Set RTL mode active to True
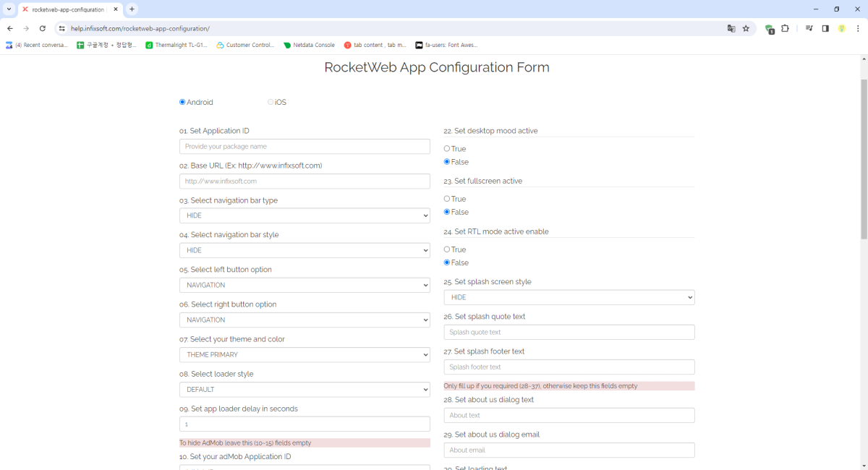Screen dimensions: 868x470 pos(447,249)
